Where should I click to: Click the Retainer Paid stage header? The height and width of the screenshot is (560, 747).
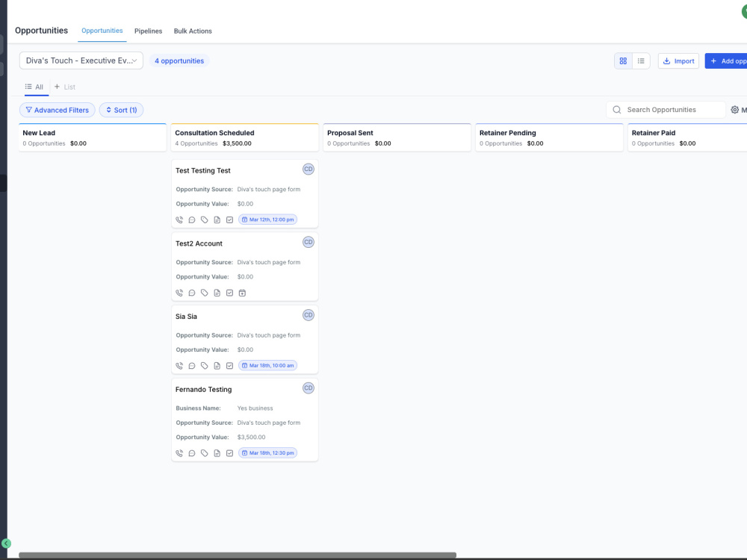tap(687, 137)
